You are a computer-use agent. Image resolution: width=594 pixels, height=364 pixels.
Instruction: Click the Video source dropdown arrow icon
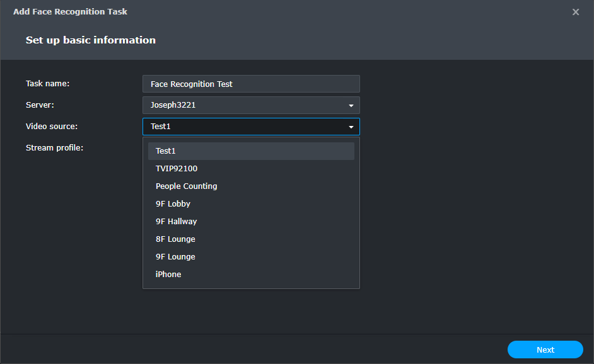[351, 127]
